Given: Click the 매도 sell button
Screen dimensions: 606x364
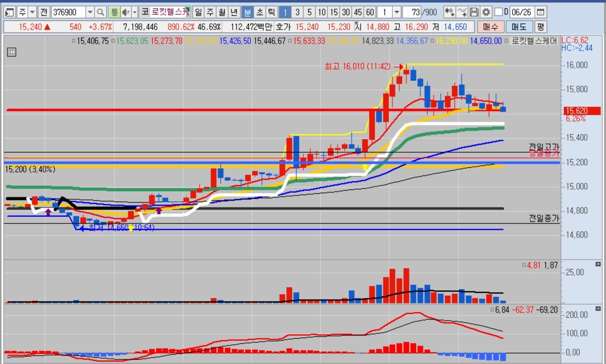Looking at the screenshot, I should point(519,27).
